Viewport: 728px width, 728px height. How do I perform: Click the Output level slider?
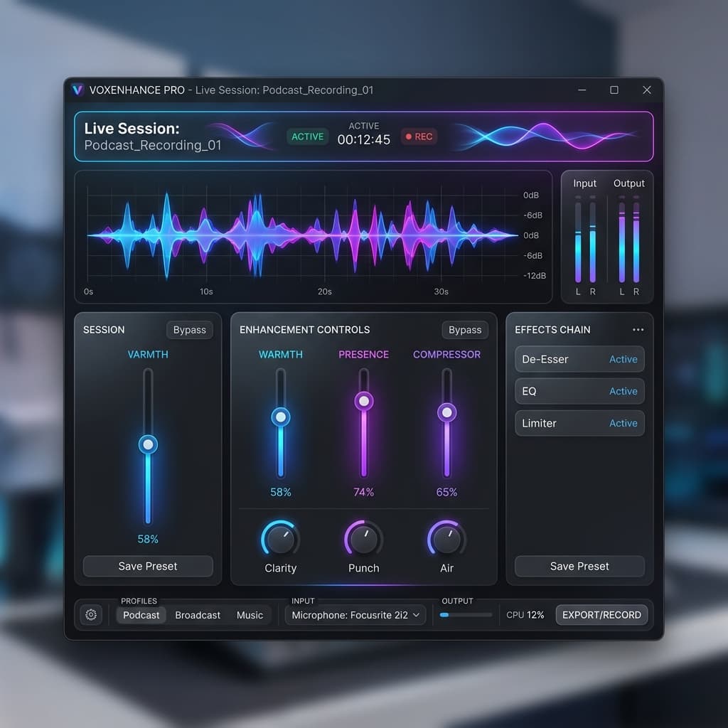coord(466,615)
